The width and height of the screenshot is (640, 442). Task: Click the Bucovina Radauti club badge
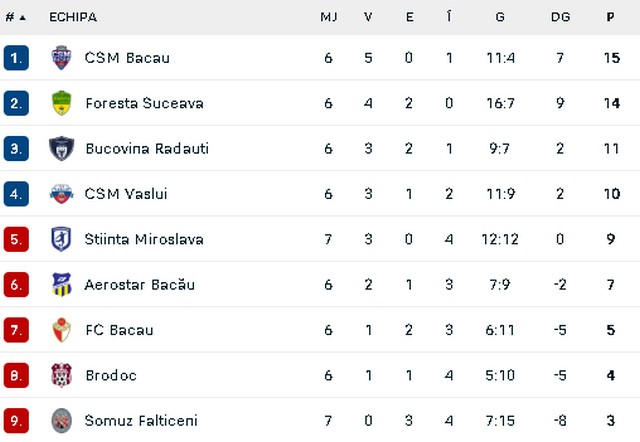click(x=61, y=148)
